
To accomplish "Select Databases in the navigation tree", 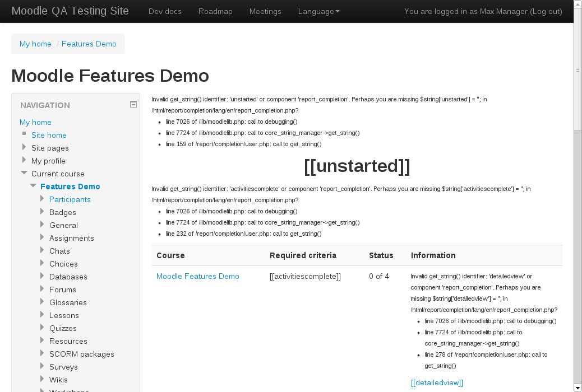I will tap(68, 277).
